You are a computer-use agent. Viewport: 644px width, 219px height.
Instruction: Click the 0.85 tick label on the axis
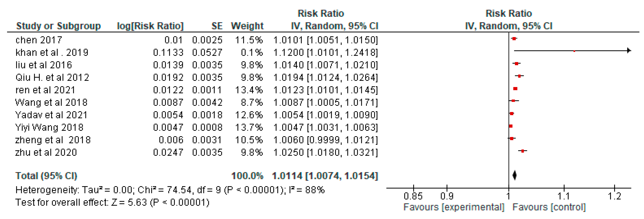[413, 196]
